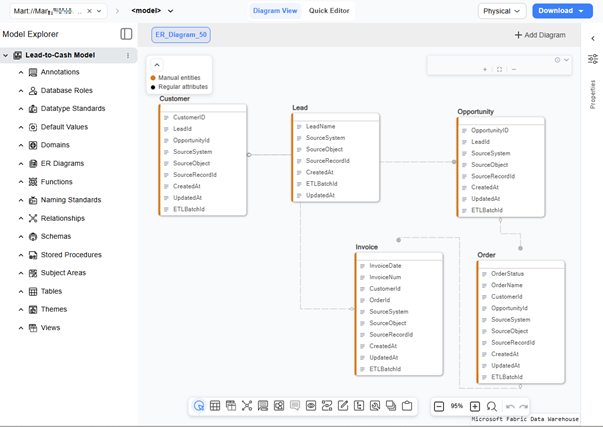Clear the Mart path with X
The height and width of the screenshot is (427, 603).
click(x=89, y=11)
